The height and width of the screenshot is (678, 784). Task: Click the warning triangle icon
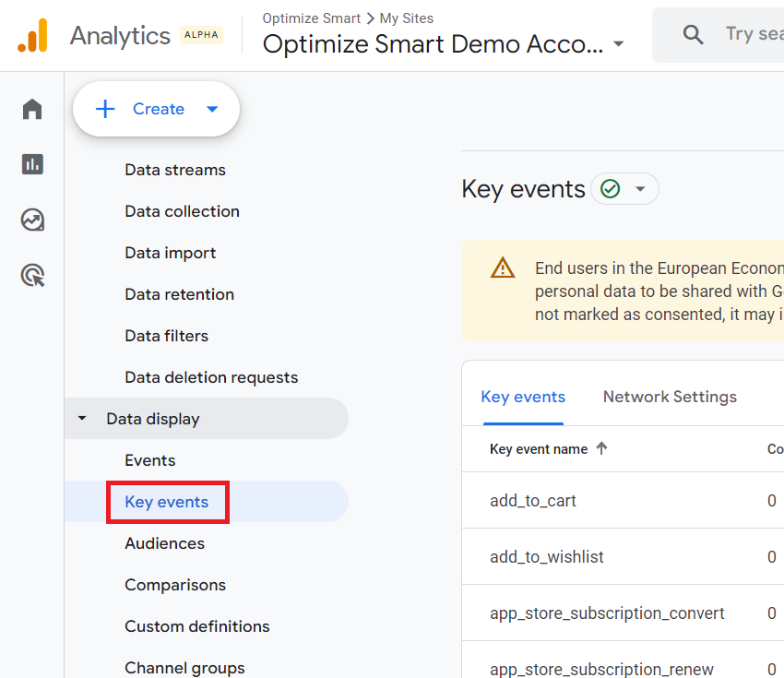503,268
